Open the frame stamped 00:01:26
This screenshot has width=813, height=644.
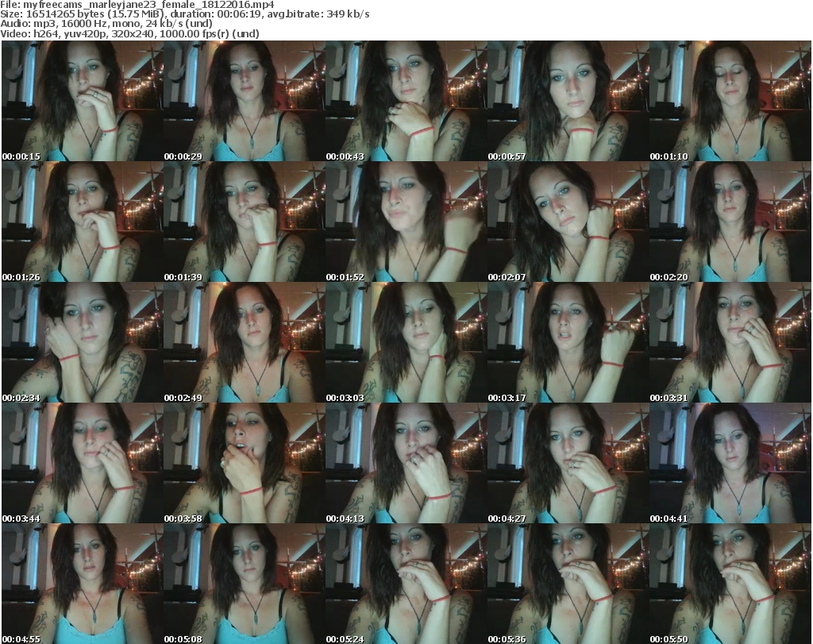coord(83,222)
